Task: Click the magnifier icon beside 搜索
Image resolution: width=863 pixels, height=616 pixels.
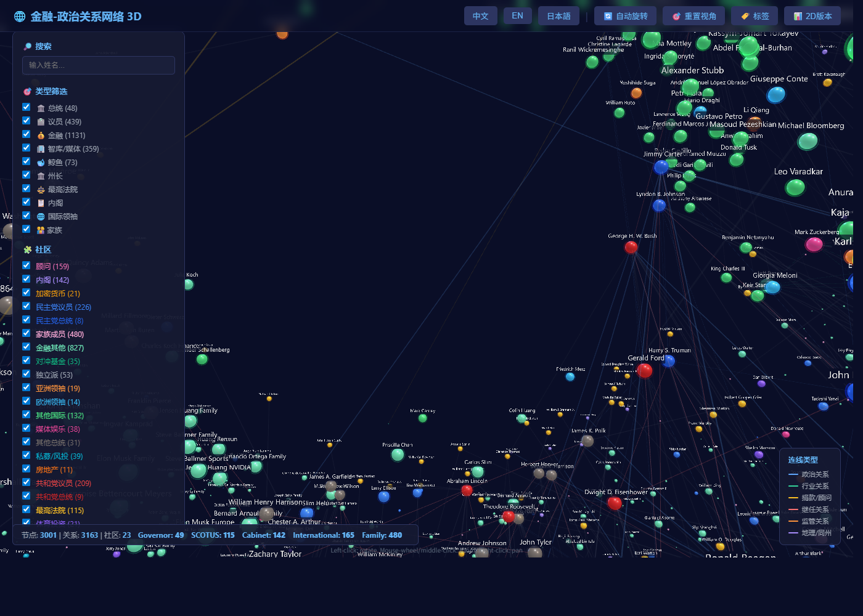Action: coord(27,46)
